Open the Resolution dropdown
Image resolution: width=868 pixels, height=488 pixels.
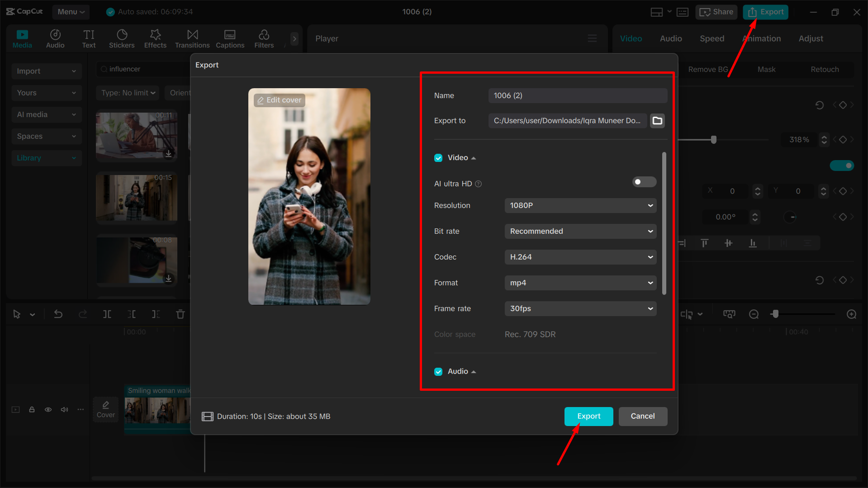[x=580, y=205]
